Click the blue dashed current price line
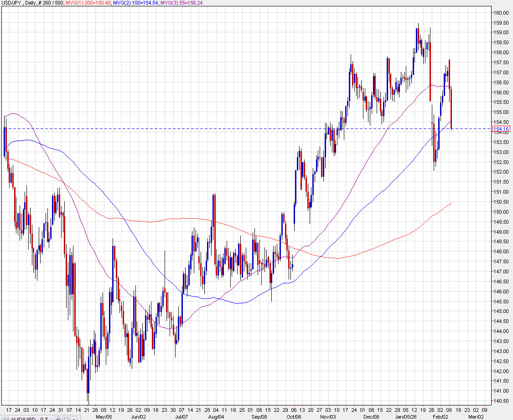Viewport: 513px width, 420px height. click(228, 129)
